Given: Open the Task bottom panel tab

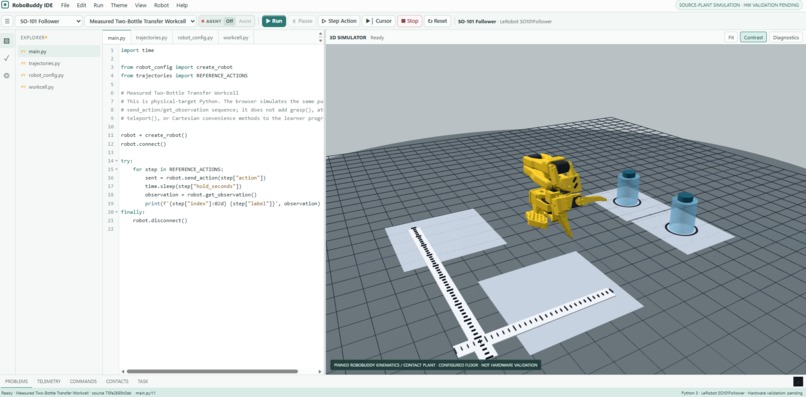Looking at the screenshot, I should click(x=143, y=382).
